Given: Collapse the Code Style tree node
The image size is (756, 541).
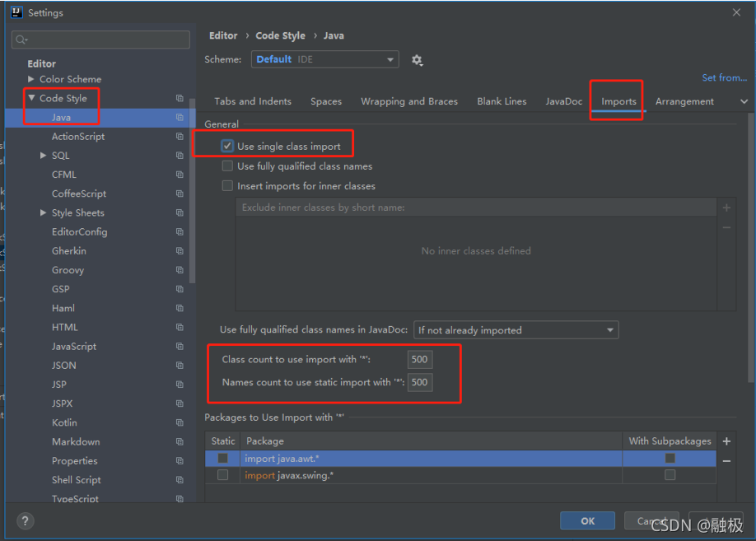Looking at the screenshot, I should [31, 98].
